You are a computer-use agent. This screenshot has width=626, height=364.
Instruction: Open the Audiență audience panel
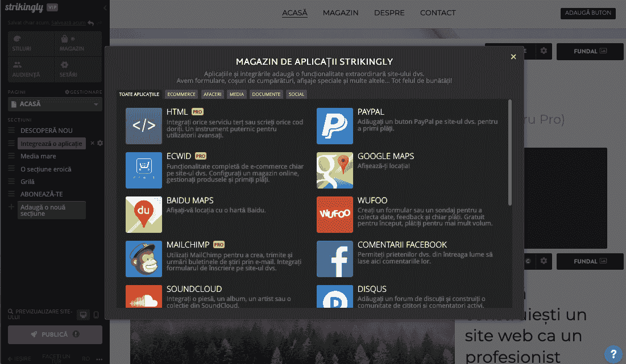[31, 69]
